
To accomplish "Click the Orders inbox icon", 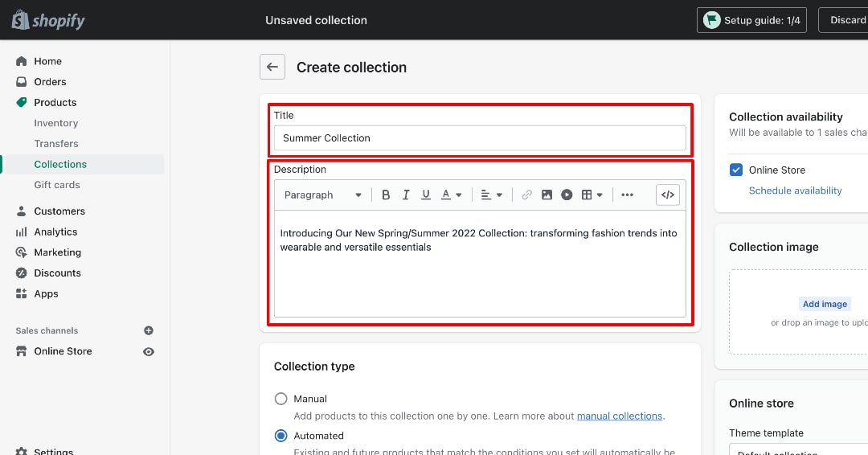I will 21,81.
